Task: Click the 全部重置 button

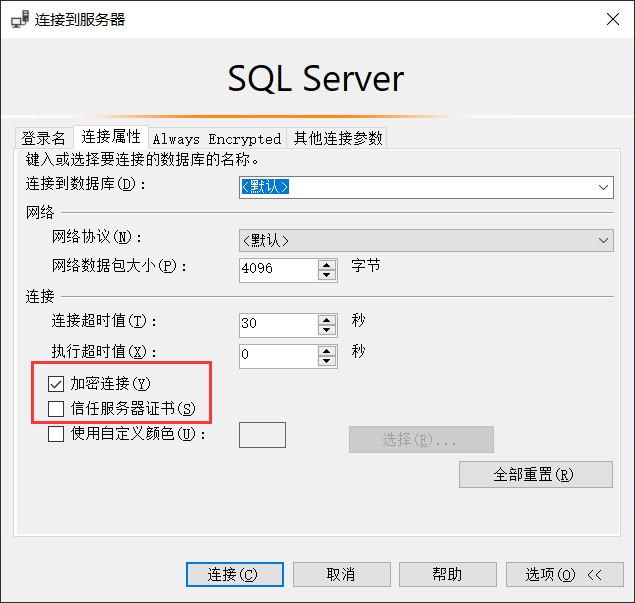Action: click(x=535, y=475)
